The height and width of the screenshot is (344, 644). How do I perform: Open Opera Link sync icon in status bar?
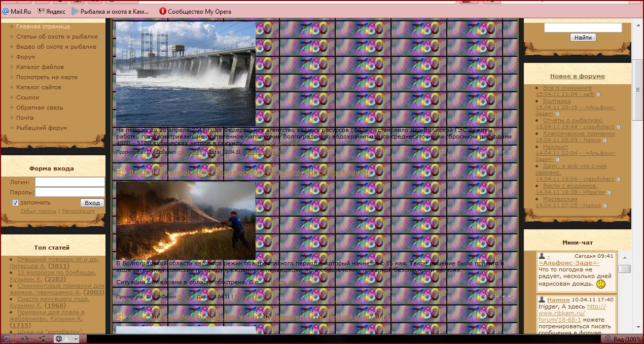pos(24,339)
